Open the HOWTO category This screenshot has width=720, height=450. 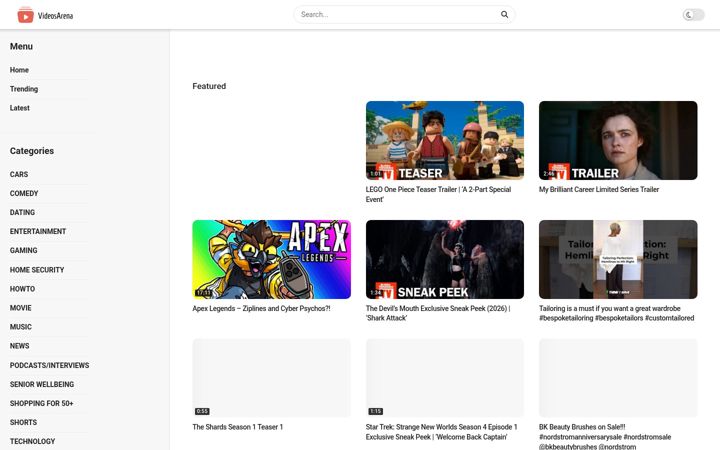(22, 289)
